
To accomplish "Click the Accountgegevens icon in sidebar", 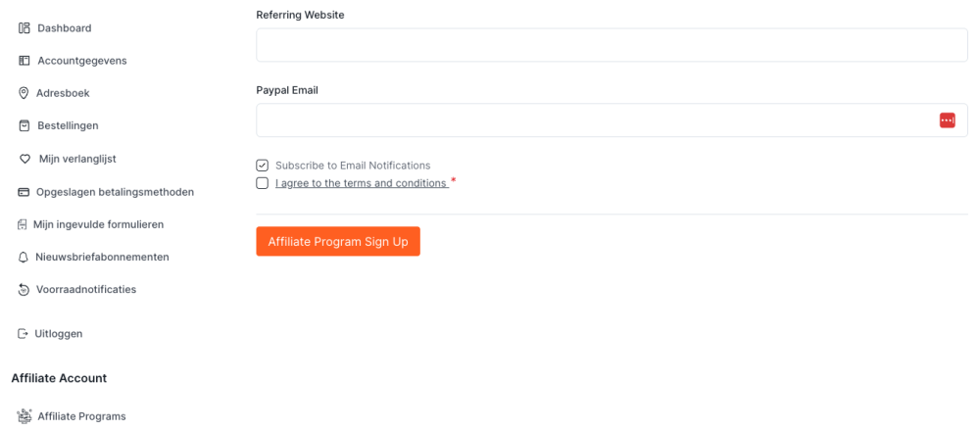I will (x=24, y=61).
